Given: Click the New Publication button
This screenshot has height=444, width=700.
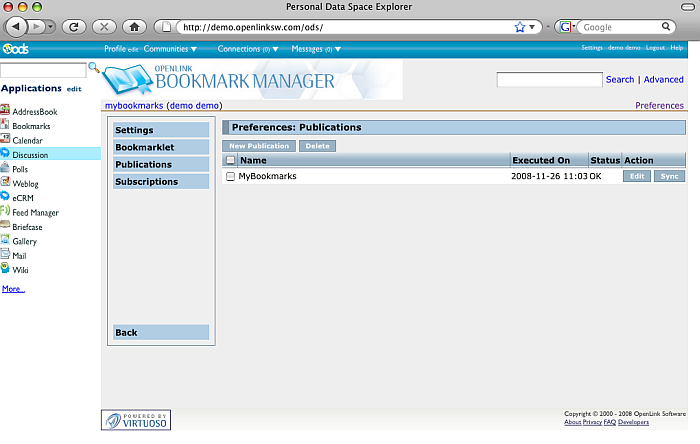Looking at the screenshot, I should 260,146.
